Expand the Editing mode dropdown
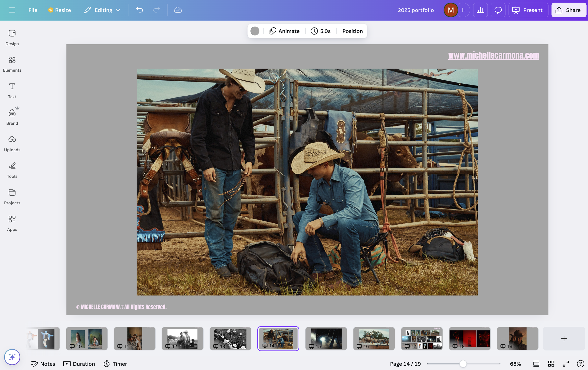This screenshot has height=370, width=588. click(x=102, y=10)
